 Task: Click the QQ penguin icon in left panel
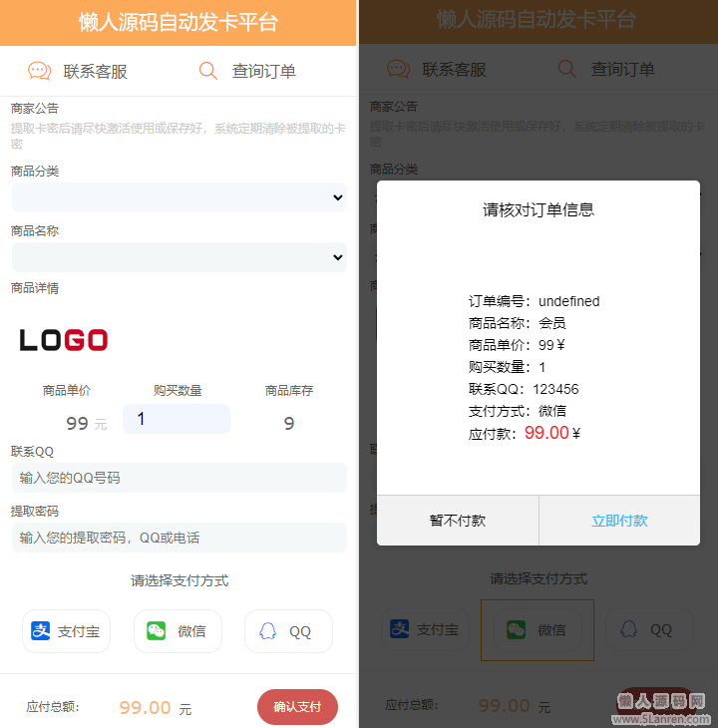pos(267,631)
